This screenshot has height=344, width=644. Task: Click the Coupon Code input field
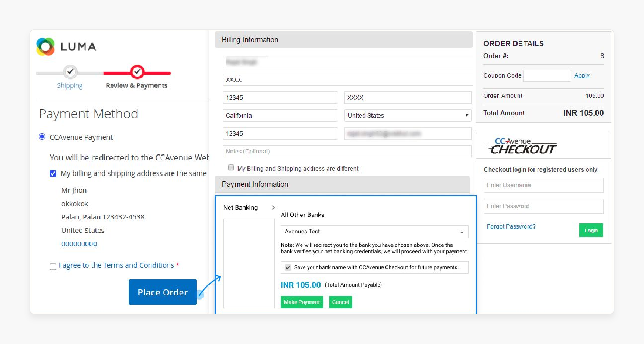(x=547, y=75)
